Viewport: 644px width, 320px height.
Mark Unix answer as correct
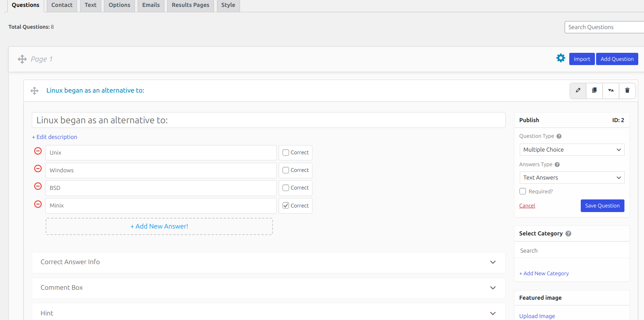pos(286,153)
